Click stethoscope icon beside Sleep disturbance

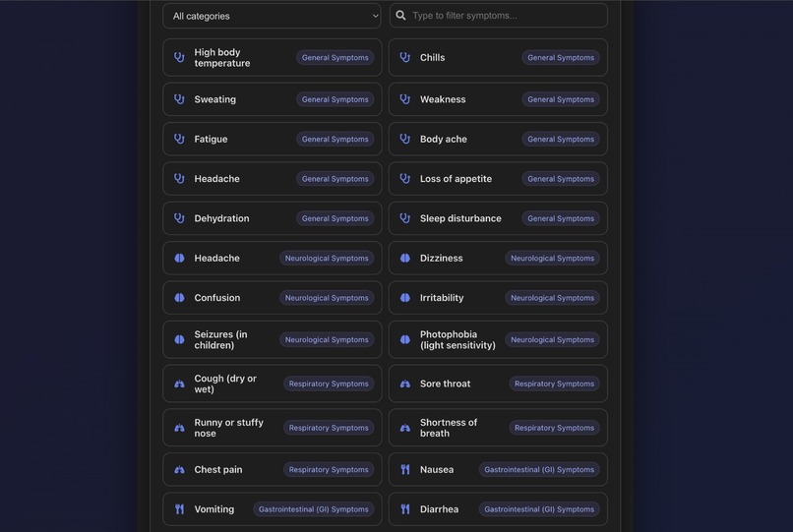[405, 218]
